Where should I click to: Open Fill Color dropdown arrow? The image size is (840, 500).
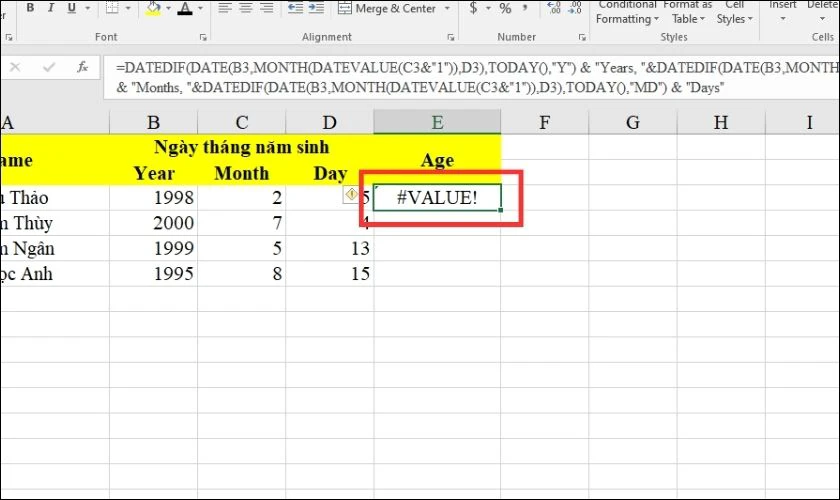tap(169, 8)
